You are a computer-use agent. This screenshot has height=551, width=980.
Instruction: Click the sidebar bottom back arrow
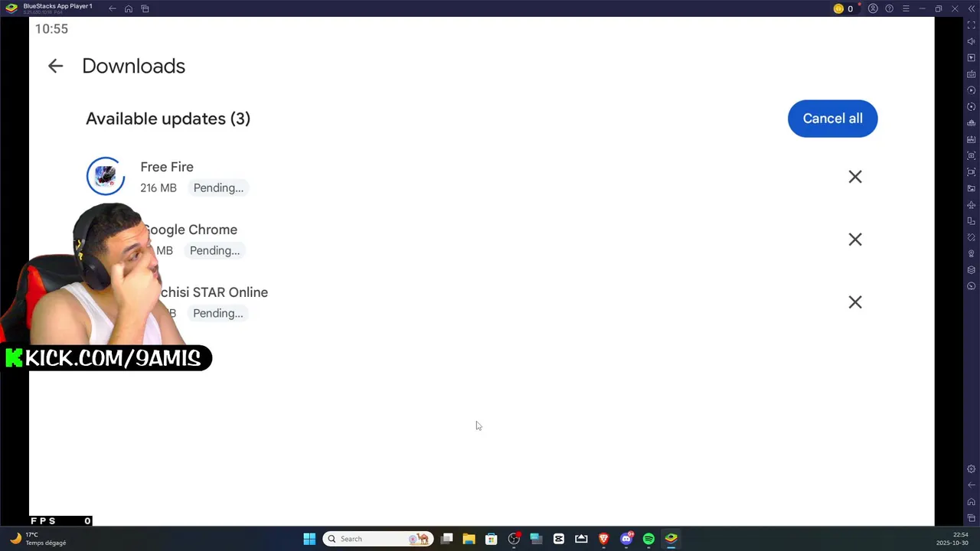click(x=972, y=485)
